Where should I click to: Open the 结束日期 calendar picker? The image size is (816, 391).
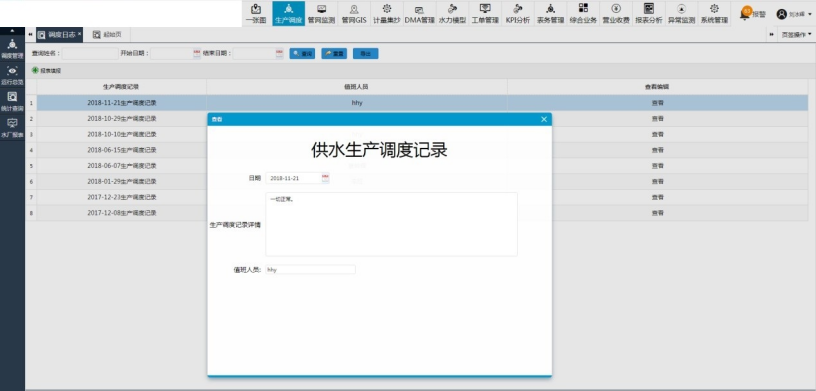click(x=279, y=53)
